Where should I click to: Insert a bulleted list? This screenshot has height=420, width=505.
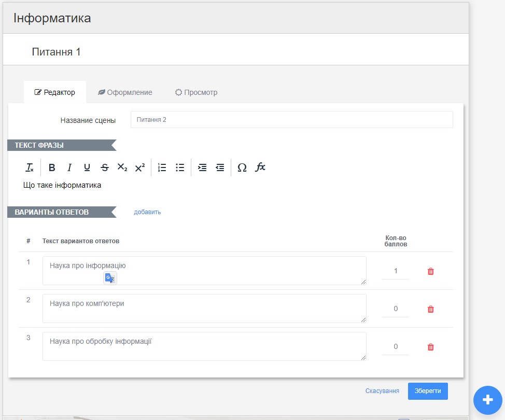pyautogui.click(x=179, y=167)
